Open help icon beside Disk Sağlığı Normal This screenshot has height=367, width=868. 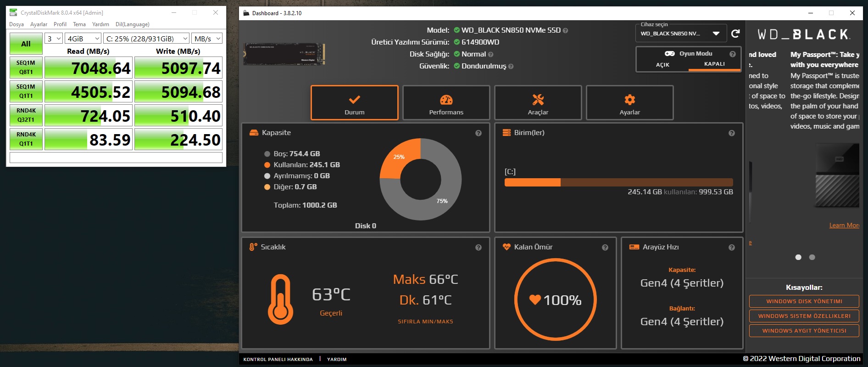[490, 54]
